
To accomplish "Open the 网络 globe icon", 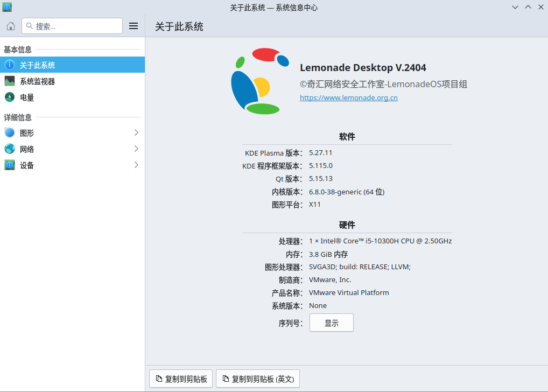I will (x=10, y=149).
